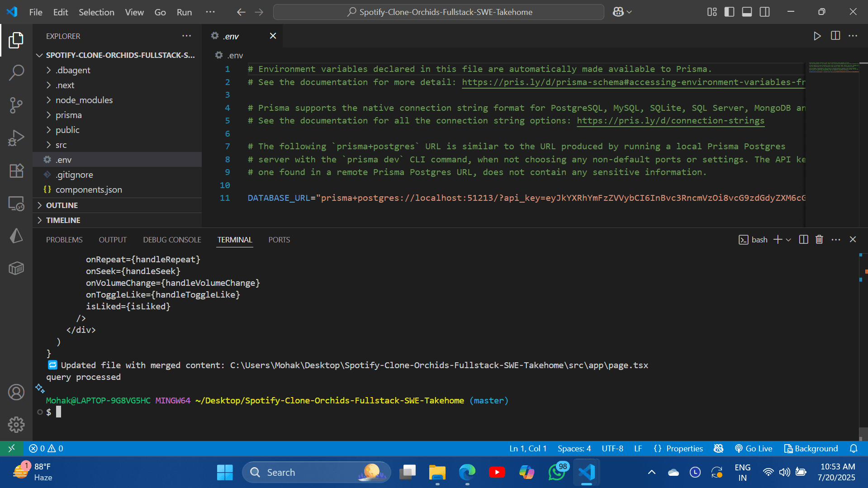Open the Prisma activity bar icon
Image resolution: width=868 pixels, height=488 pixels.
(16, 236)
